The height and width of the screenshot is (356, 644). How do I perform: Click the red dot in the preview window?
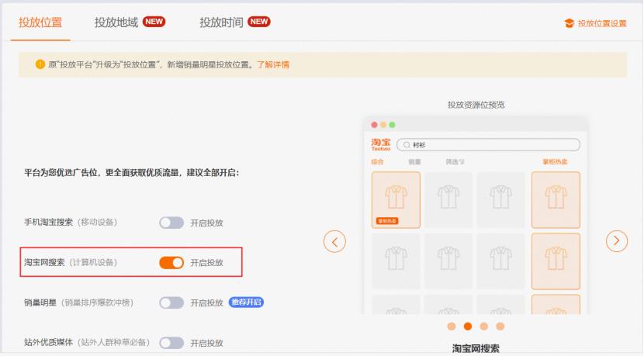374,125
